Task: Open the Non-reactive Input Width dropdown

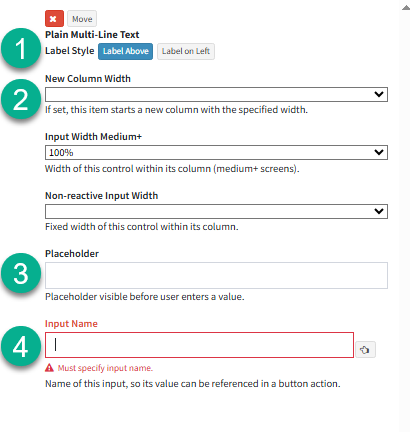Action: point(216,211)
